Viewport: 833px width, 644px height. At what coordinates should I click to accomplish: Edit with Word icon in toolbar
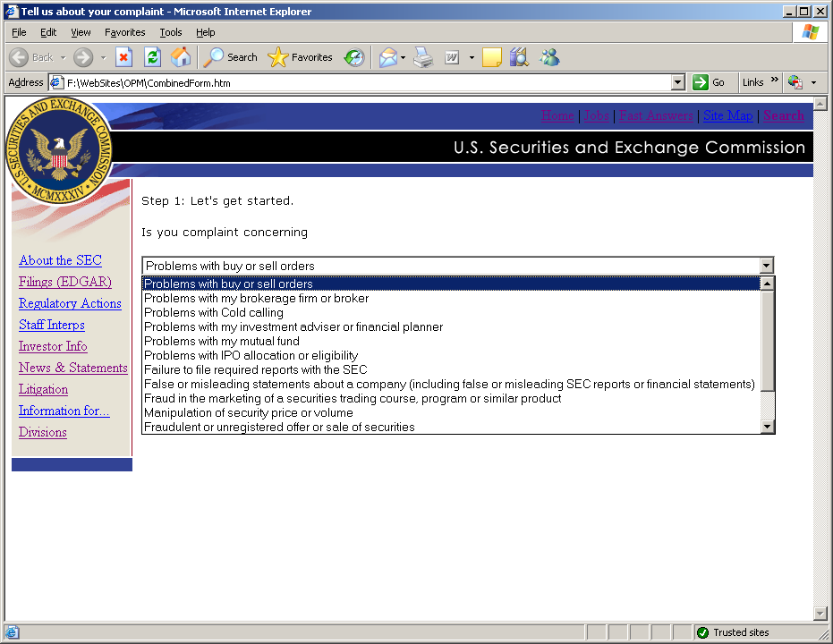pos(452,57)
